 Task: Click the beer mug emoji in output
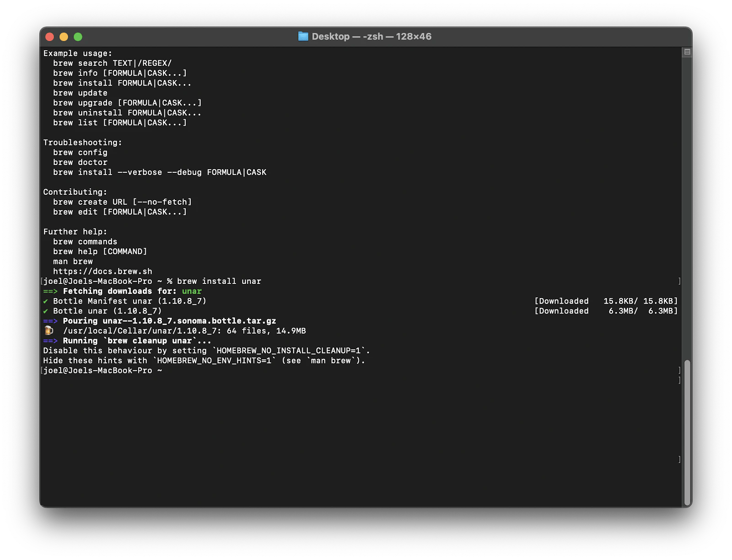pyautogui.click(x=49, y=331)
